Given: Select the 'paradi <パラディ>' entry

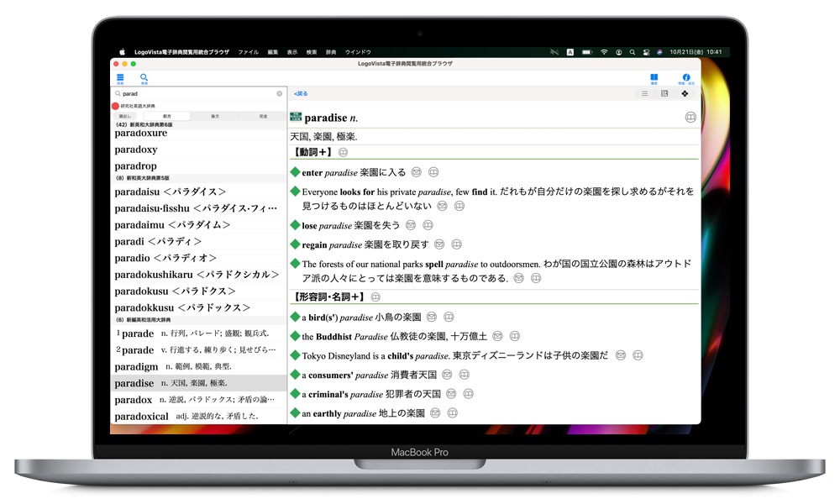Looking at the screenshot, I should 198,242.
